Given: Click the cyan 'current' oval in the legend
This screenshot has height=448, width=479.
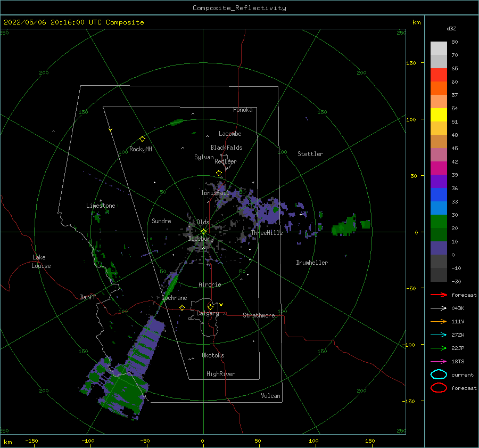Looking at the screenshot, I should (x=439, y=374).
